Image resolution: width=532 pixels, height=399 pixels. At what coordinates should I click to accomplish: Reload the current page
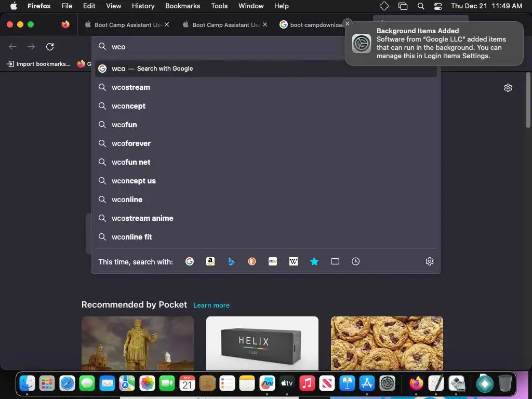click(x=50, y=46)
